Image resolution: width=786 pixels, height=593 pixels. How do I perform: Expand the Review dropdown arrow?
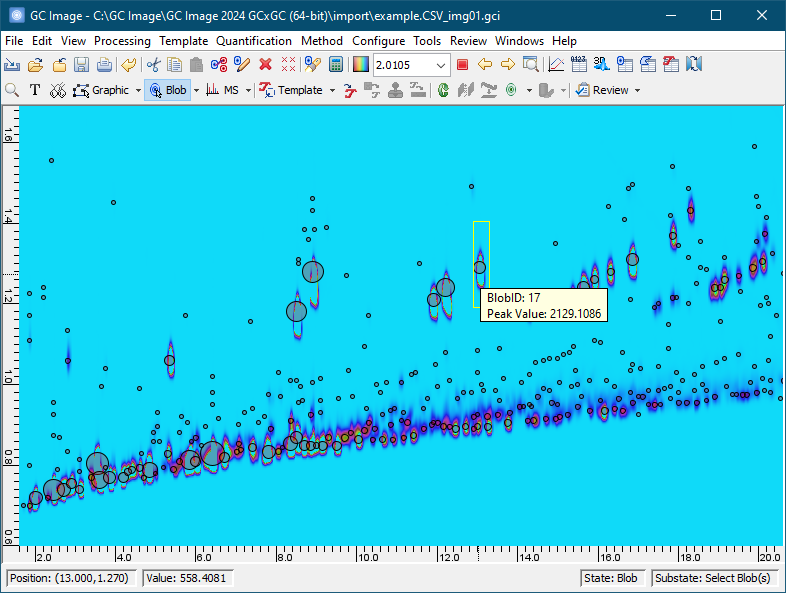637,90
